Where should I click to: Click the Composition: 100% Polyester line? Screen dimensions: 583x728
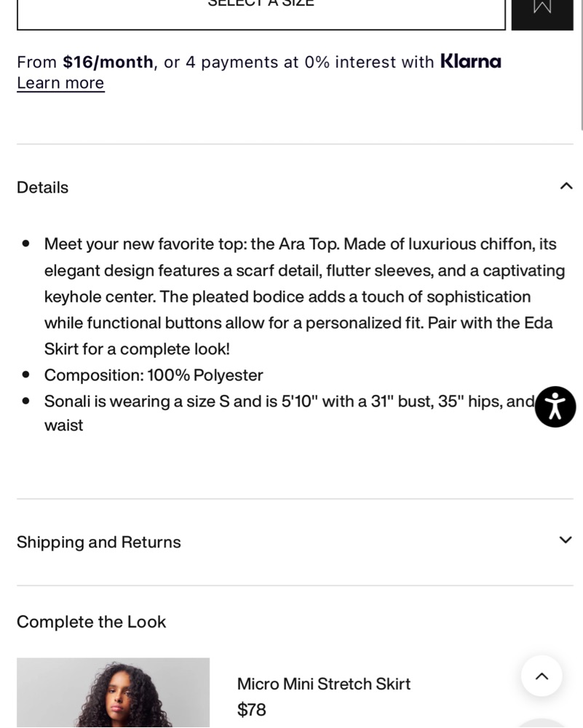pyautogui.click(x=154, y=375)
